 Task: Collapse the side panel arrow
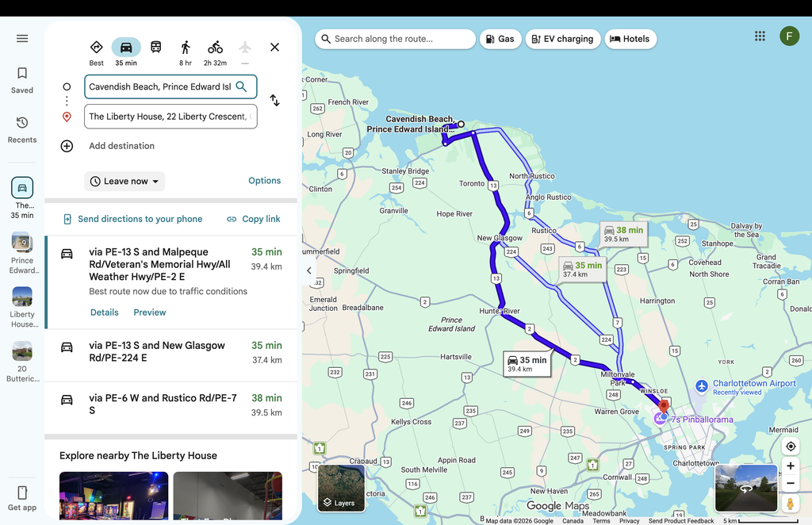[309, 270]
